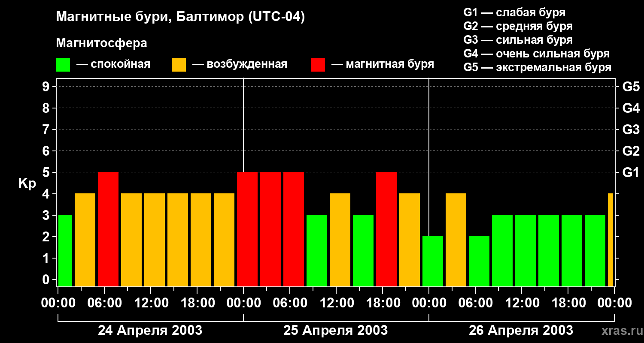Select the only full yellow bar on 26 April

(456, 240)
